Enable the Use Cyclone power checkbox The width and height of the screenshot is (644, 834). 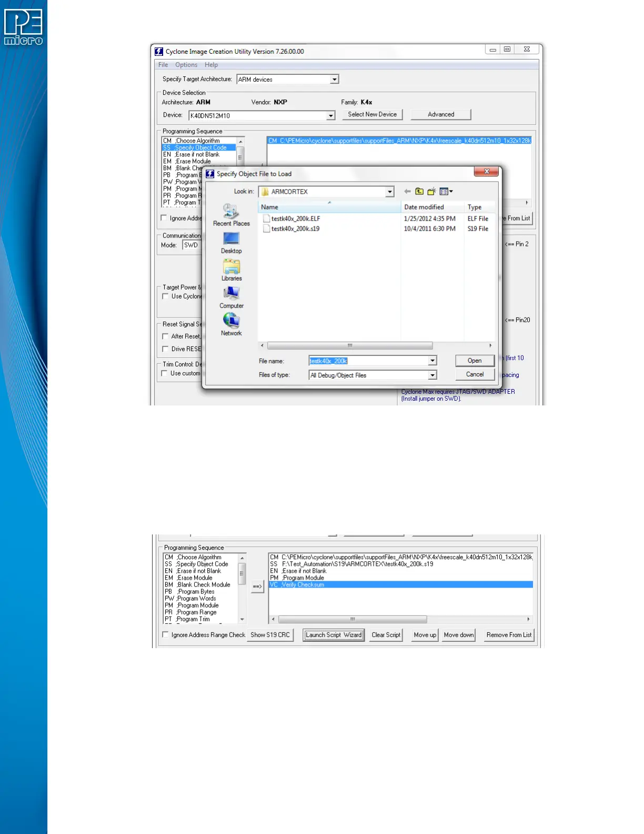coord(165,296)
